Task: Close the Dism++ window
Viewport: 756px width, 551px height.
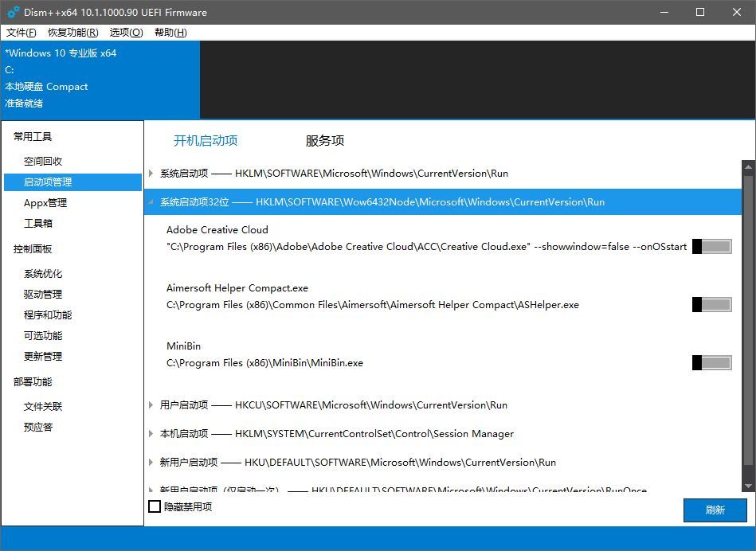Action: coord(737,12)
